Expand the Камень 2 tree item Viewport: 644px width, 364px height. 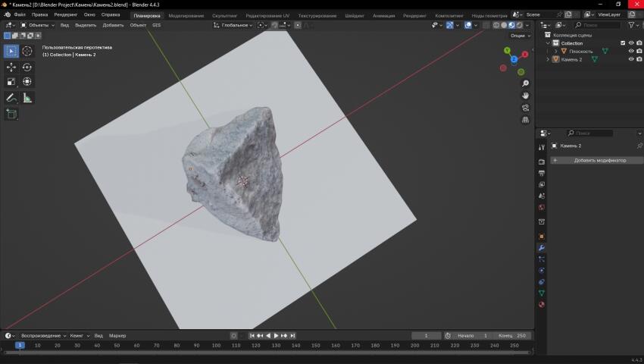click(548, 59)
